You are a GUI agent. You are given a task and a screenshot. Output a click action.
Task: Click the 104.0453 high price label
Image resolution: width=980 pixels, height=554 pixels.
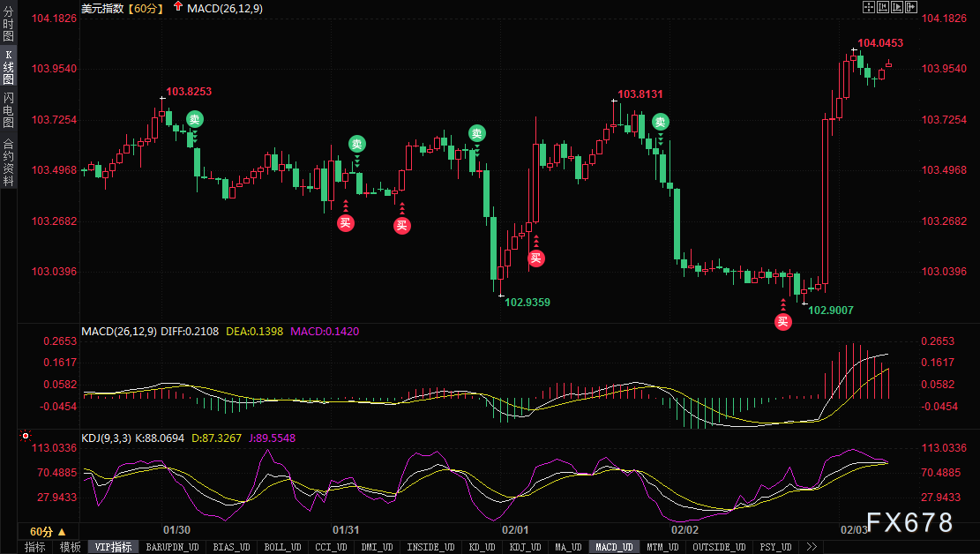[880, 43]
